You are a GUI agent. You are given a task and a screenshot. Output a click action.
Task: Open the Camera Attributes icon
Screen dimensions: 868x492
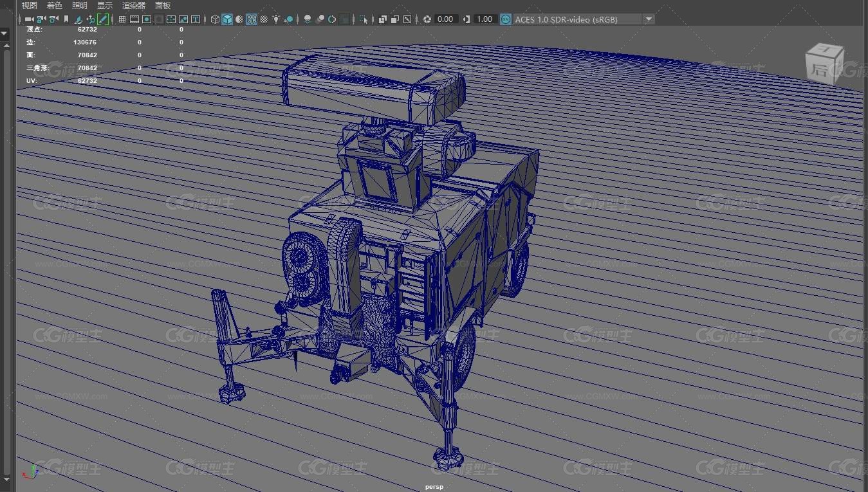[53, 19]
